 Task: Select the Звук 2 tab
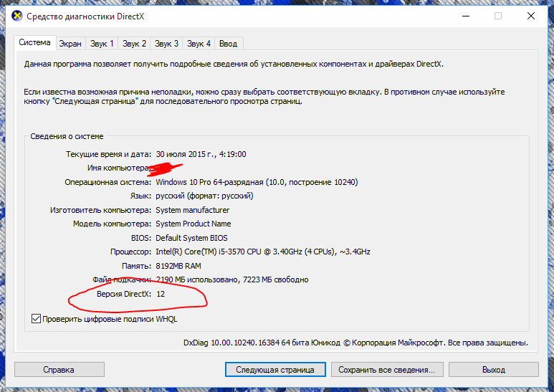click(134, 44)
